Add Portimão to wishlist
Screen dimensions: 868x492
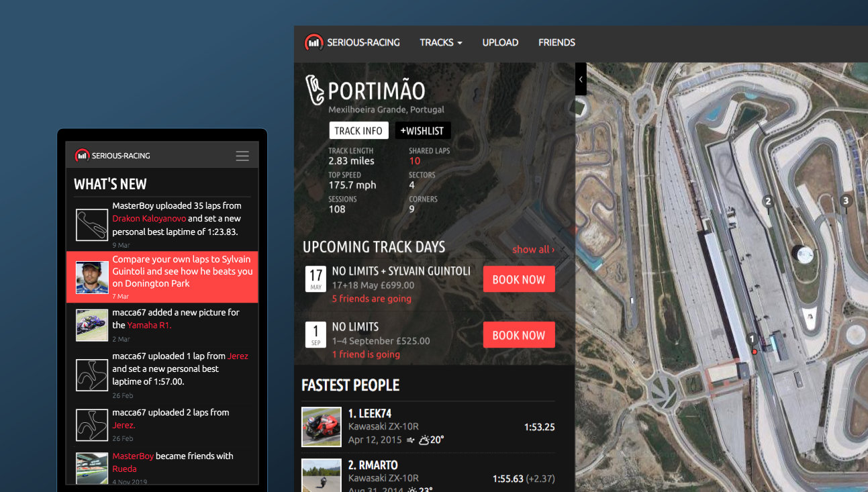422,131
